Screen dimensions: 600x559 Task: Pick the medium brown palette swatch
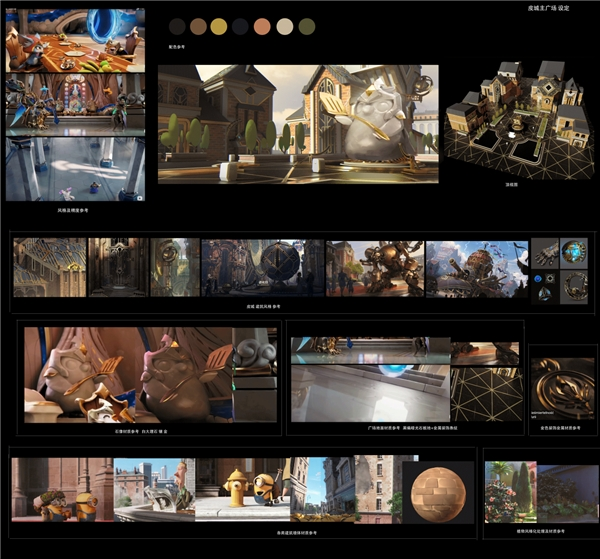tap(198, 27)
